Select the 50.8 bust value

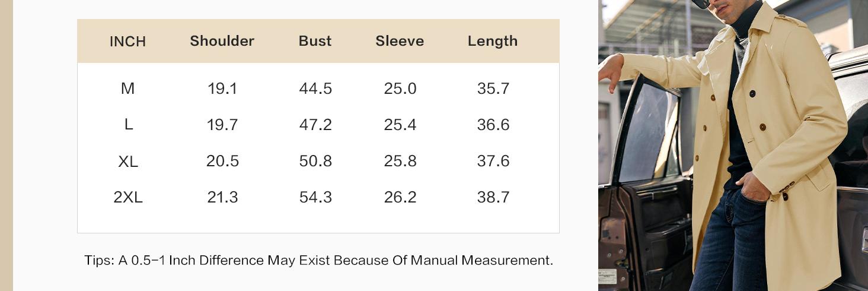tap(315, 161)
